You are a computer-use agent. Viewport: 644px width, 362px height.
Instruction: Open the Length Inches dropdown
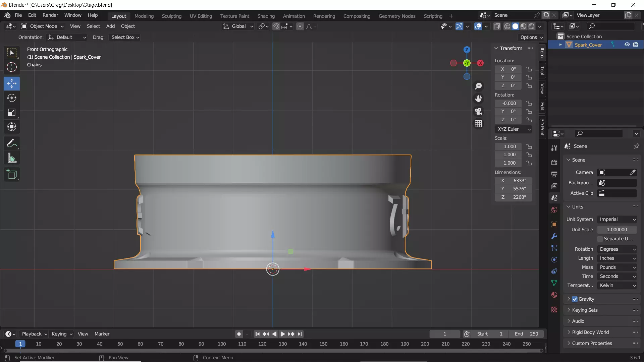pyautogui.click(x=617, y=258)
